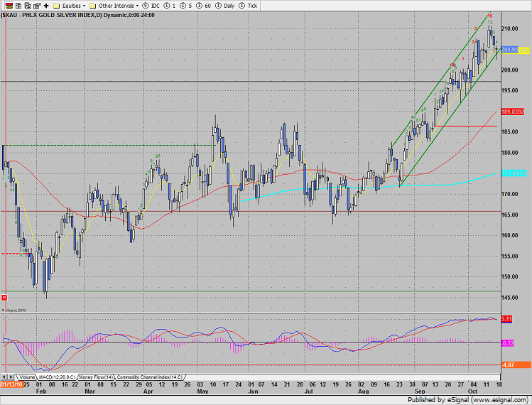Open the Commodity Channel Index(14,C) tab
Viewport: 532px width, 405px height.
click(x=149, y=377)
